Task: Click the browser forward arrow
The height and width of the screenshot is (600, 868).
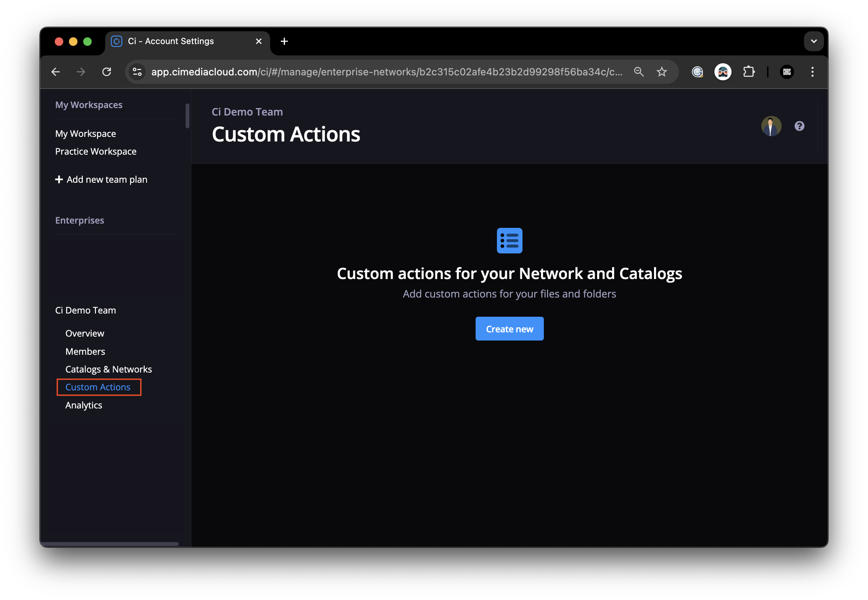Action: click(81, 72)
